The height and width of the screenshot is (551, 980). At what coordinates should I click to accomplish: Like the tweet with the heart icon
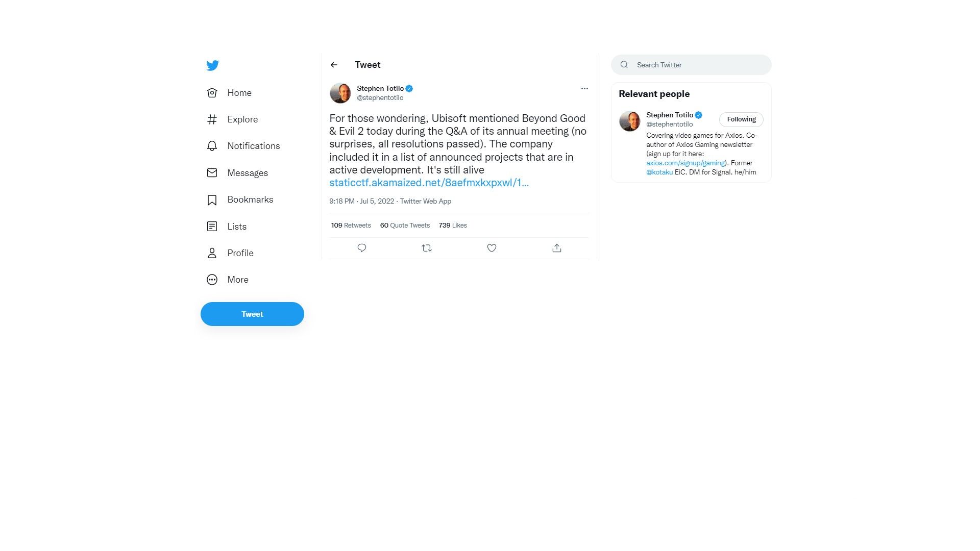[492, 248]
